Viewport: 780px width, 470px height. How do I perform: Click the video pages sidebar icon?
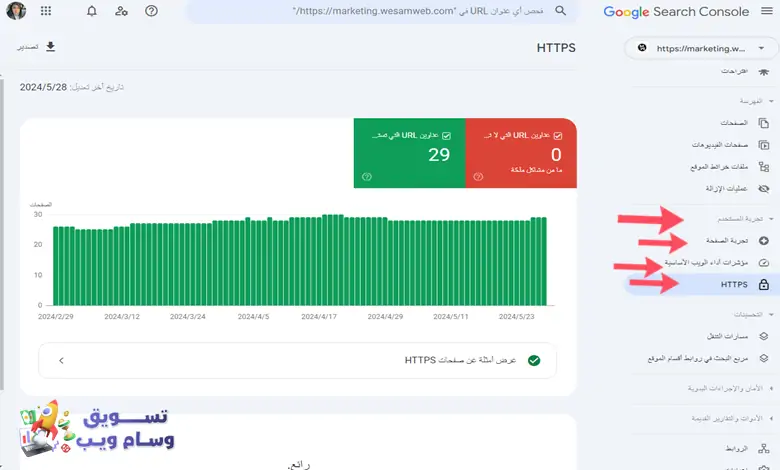click(764, 145)
